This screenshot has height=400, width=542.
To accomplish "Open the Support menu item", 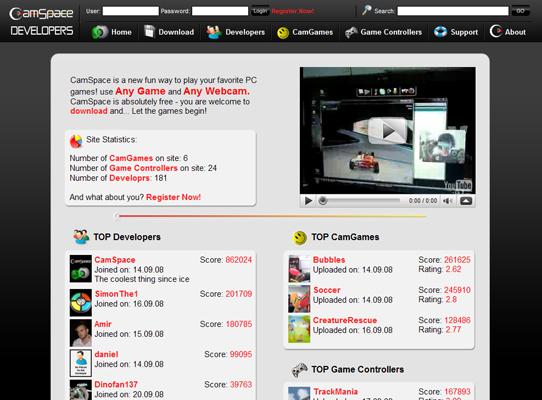I will [x=464, y=32].
